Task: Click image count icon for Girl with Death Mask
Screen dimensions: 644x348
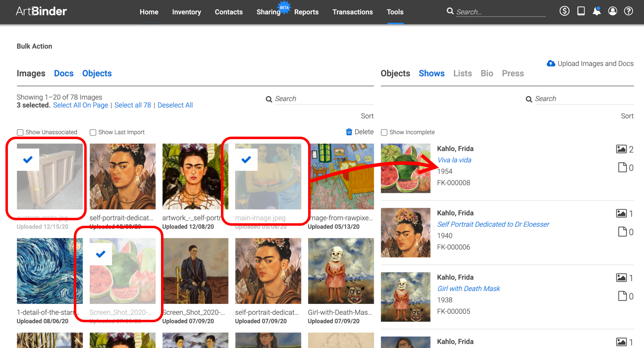Action: pyautogui.click(x=621, y=278)
